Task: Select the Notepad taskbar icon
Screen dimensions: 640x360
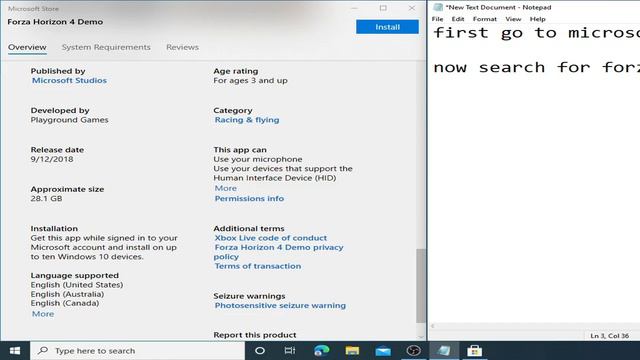Action: [444, 351]
